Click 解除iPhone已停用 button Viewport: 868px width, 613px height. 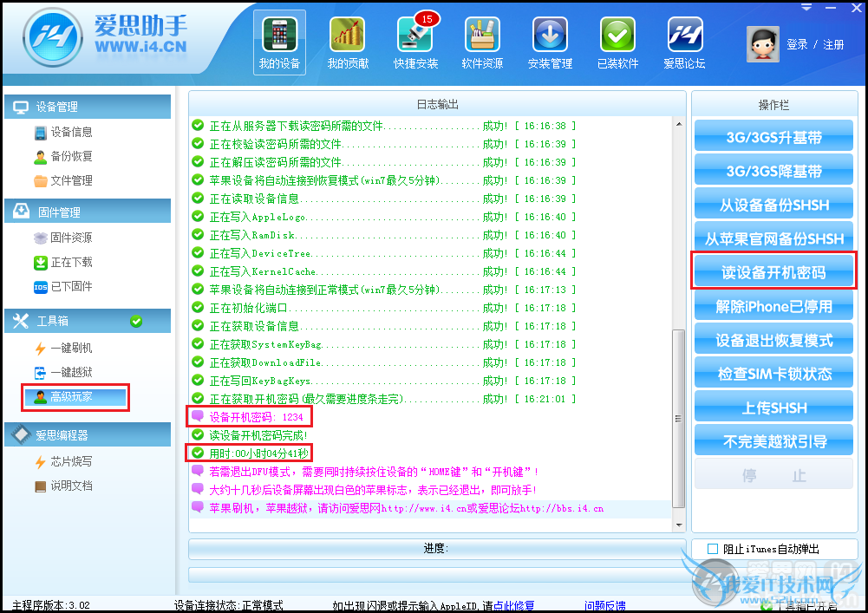(773, 306)
